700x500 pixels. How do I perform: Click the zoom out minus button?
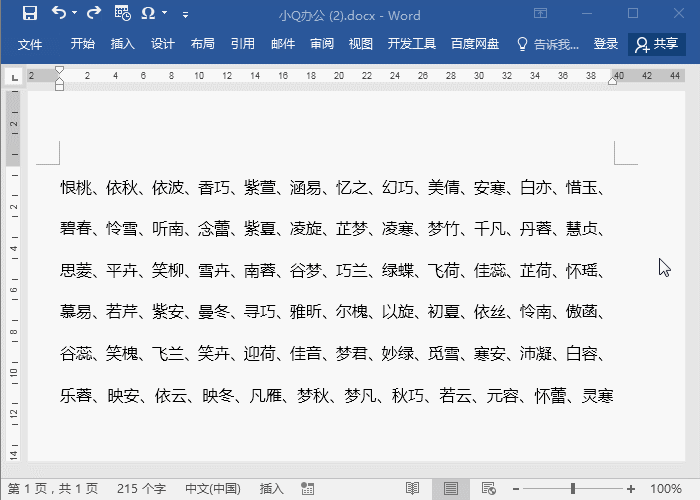pyautogui.click(x=516, y=489)
